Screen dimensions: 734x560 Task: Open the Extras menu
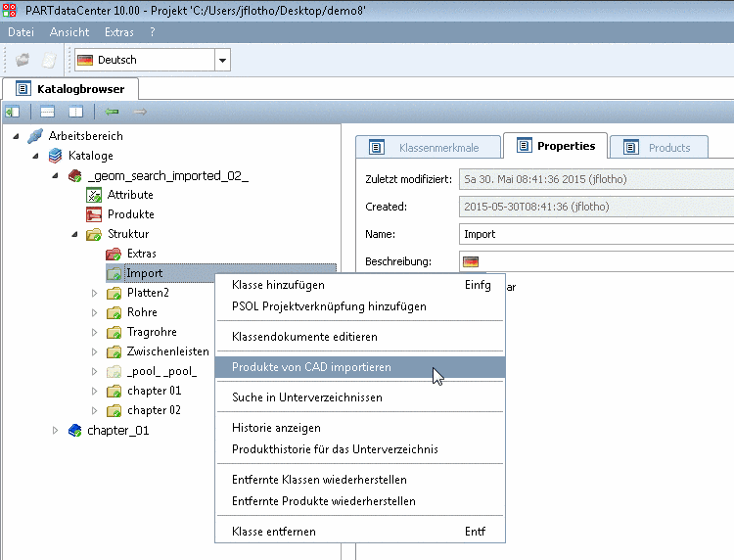point(119,32)
